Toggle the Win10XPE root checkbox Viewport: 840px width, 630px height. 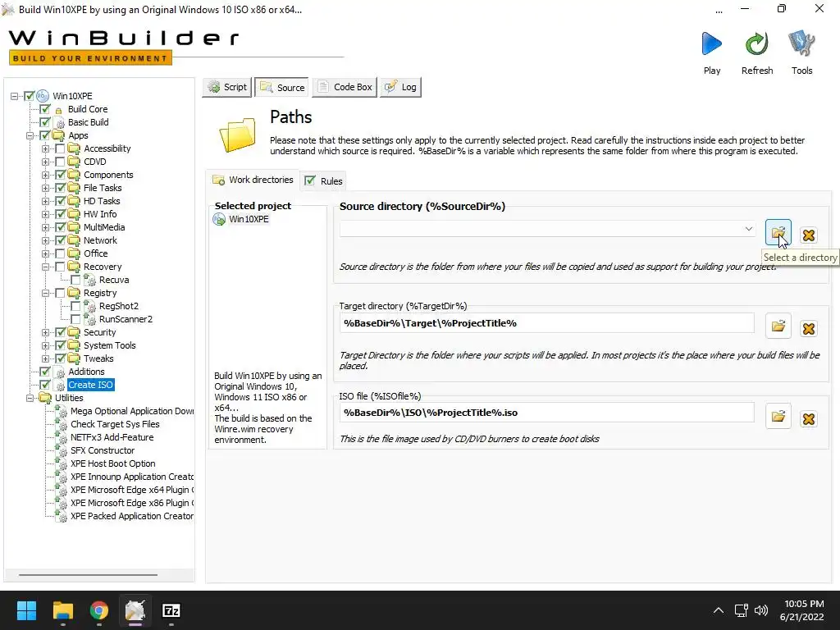coord(30,96)
